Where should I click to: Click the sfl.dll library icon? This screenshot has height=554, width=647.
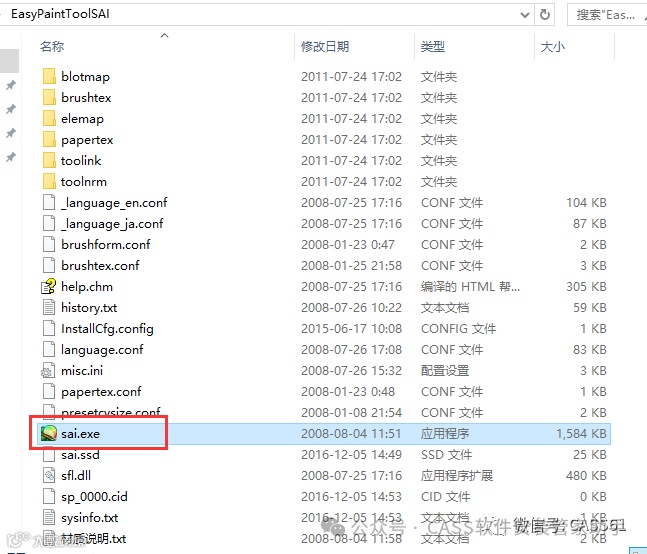tap(49, 475)
